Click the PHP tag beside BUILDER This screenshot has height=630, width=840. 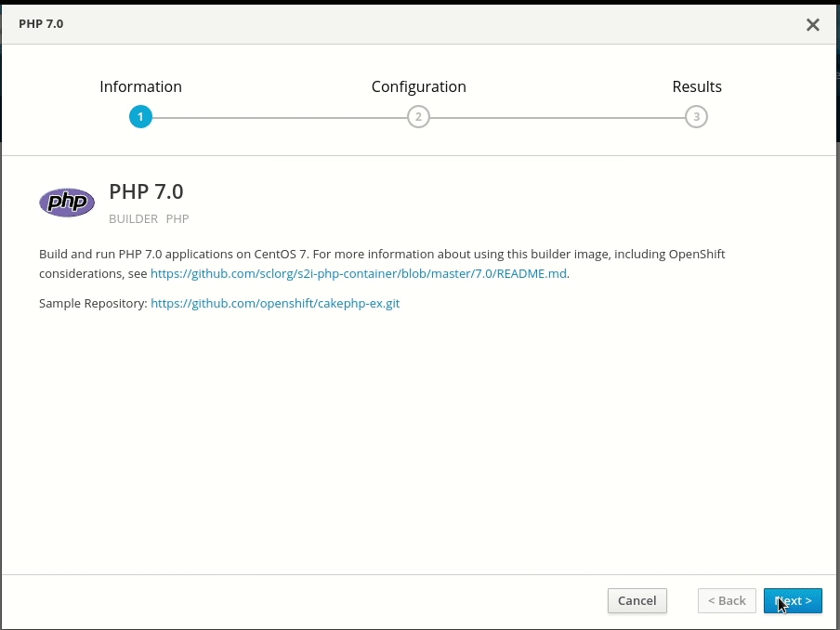click(x=177, y=219)
